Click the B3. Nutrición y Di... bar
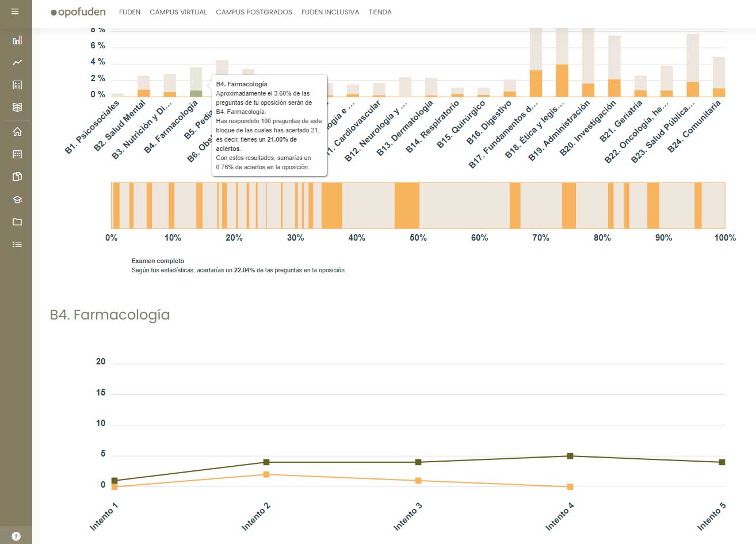The height and width of the screenshot is (544, 756). click(x=170, y=85)
